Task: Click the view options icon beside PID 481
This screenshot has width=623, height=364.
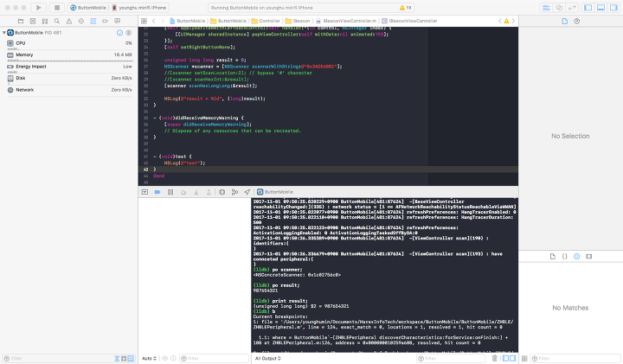Action: tap(129, 33)
